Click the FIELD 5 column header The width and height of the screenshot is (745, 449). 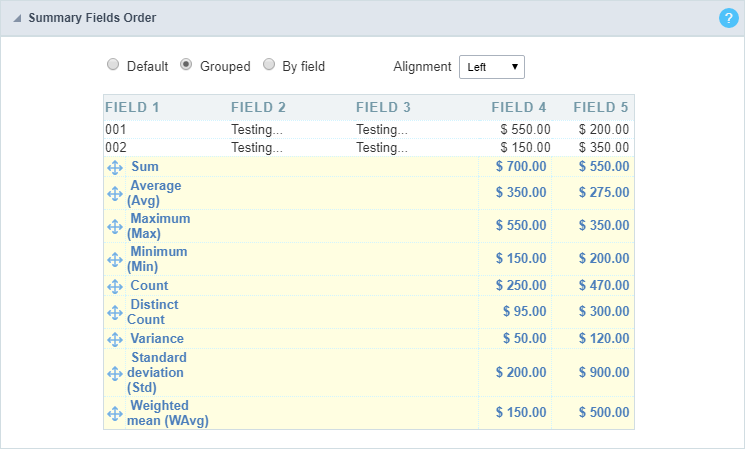601,107
